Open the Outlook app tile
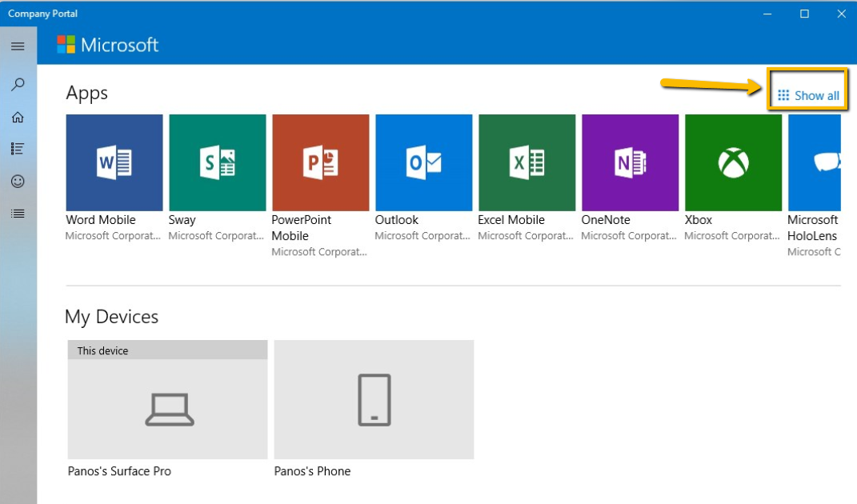Image resolution: width=857 pixels, height=504 pixels. point(423,162)
